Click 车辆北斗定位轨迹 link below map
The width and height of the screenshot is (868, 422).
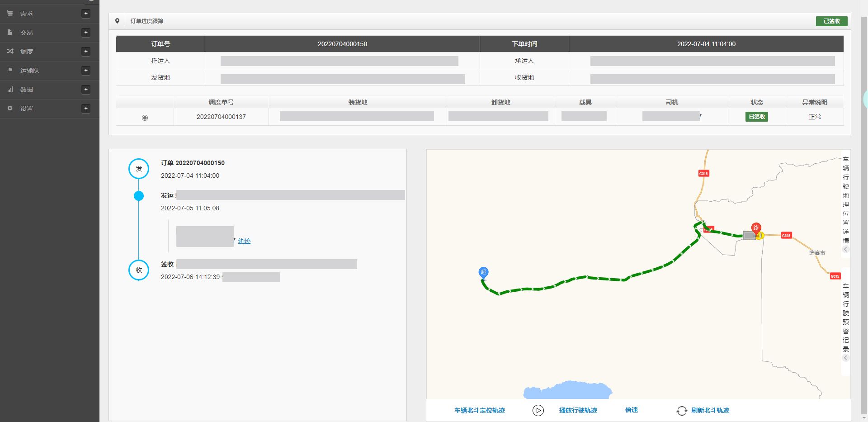coord(479,410)
